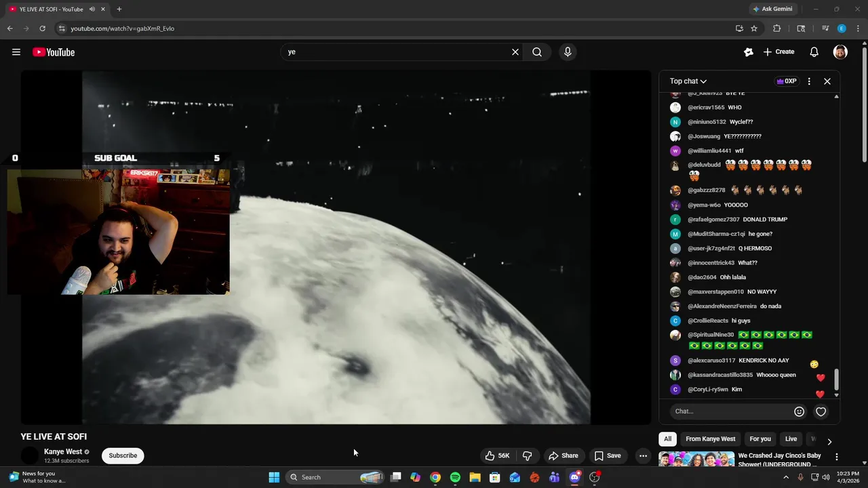Switch to YE LIVE AT SOFI tab
Screen dimensions: 868x488
coord(52,9)
